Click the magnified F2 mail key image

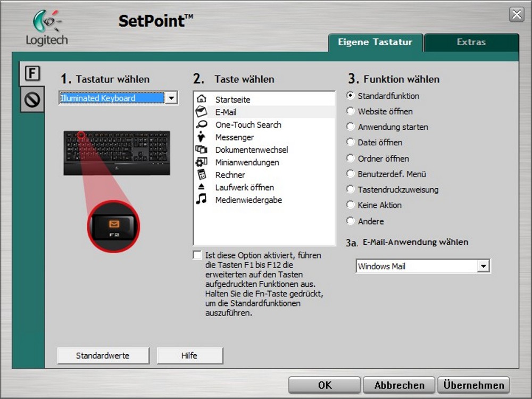coord(114,227)
